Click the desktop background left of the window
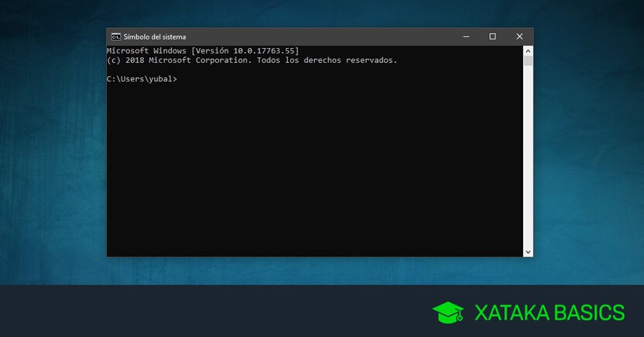This screenshot has height=337, width=644. click(x=53, y=155)
